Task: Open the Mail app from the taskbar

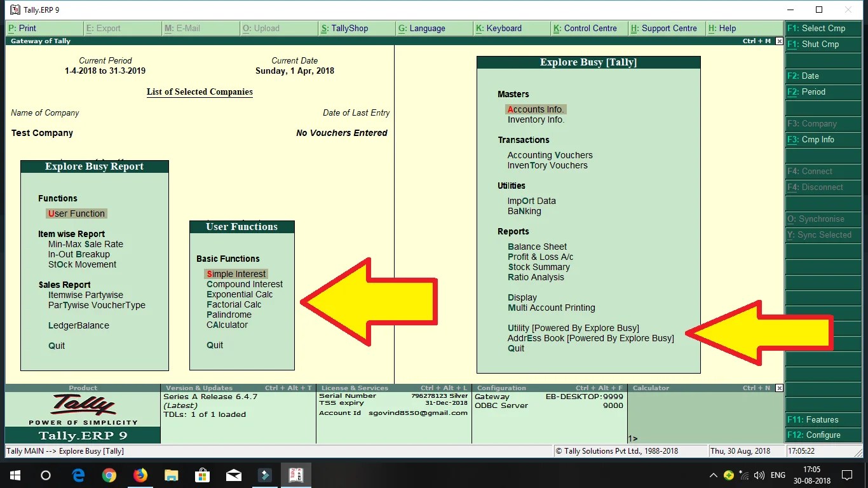Action: [x=233, y=475]
